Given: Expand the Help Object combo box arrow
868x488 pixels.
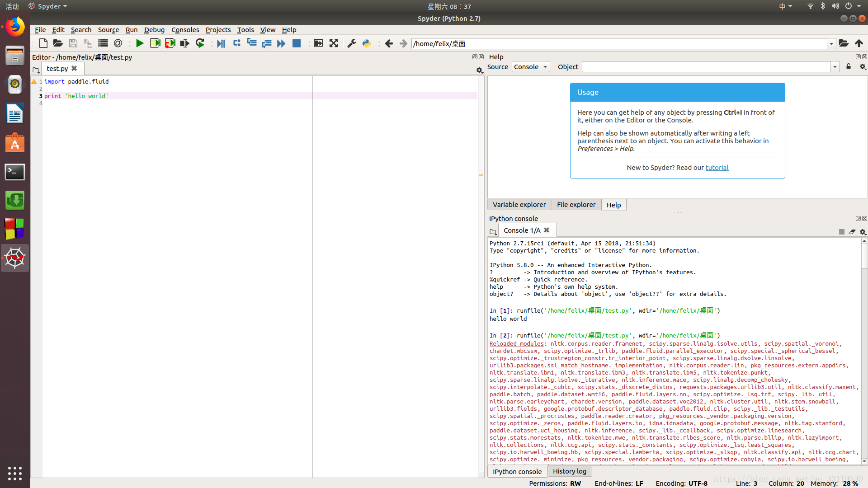Looking at the screenshot, I should (x=835, y=67).
